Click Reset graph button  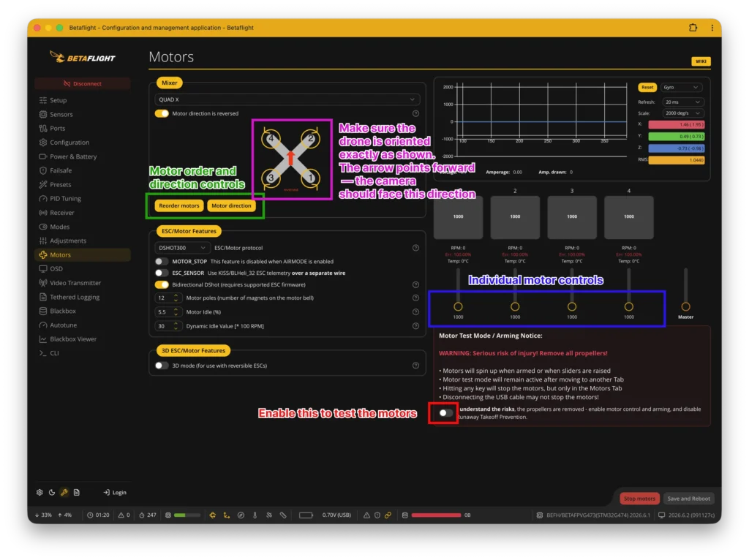647,88
